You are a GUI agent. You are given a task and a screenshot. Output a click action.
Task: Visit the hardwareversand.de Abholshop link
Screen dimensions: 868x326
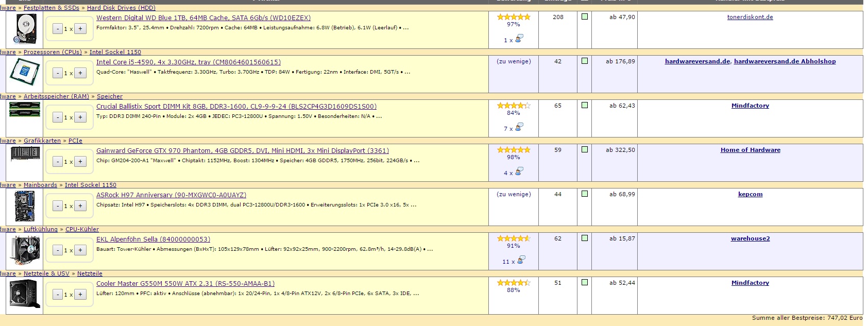coord(785,61)
